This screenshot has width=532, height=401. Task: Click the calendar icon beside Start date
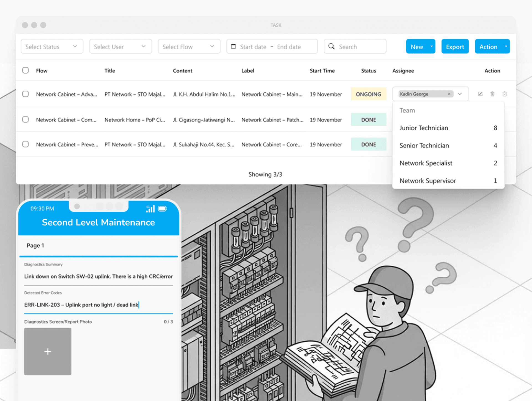[234, 46]
